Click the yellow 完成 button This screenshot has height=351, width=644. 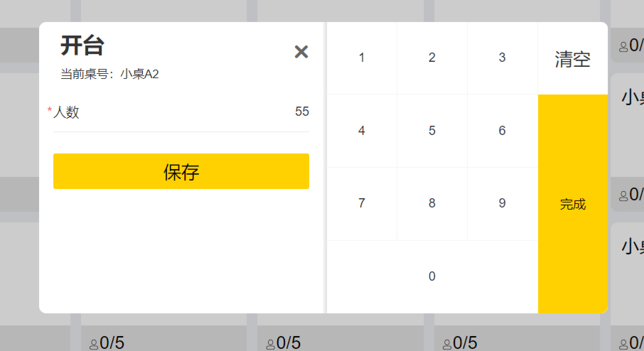[x=572, y=204]
